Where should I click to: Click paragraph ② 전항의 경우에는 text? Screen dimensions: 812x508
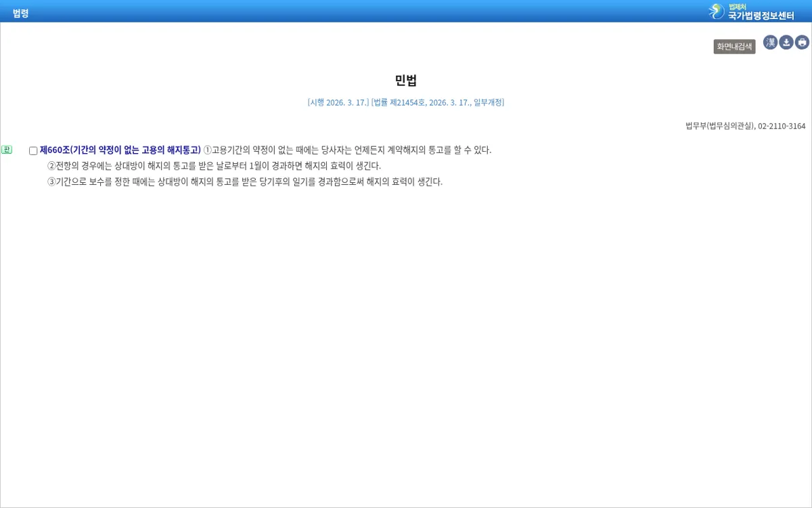(x=214, y=166)
